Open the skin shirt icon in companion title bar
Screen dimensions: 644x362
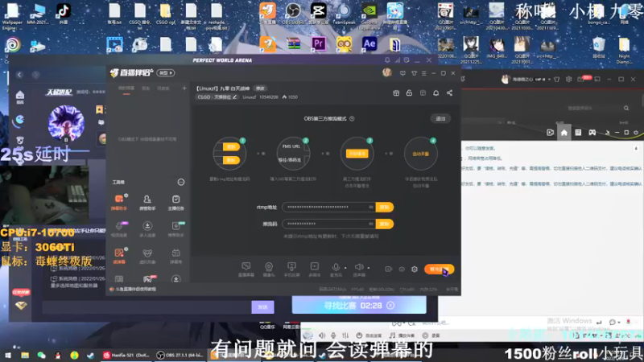pyautogui.click(x=414, y=73)
